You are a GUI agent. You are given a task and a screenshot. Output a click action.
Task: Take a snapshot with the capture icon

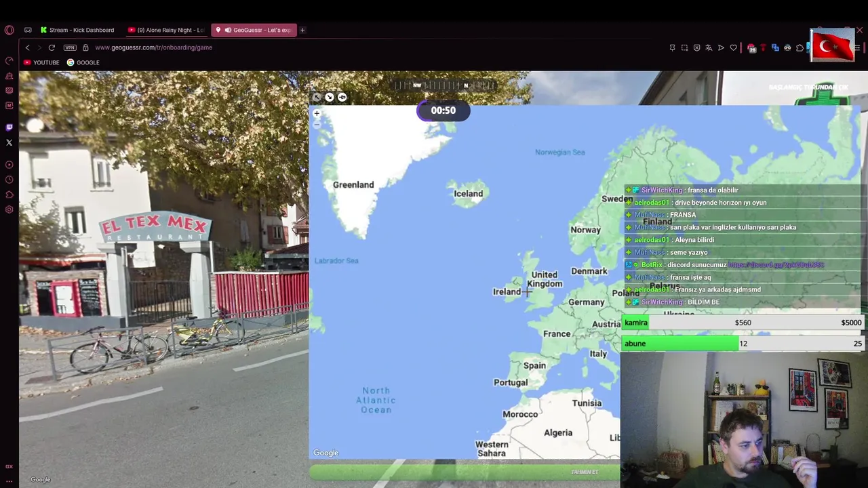(x=684, y=47)
